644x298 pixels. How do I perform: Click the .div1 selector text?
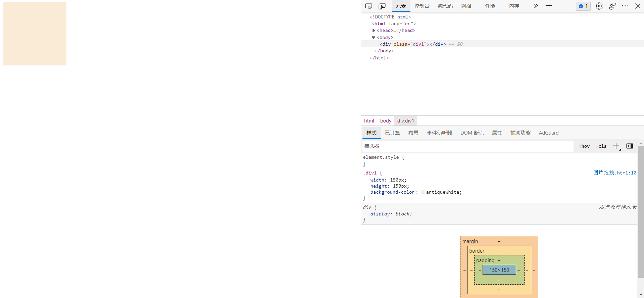370,173
